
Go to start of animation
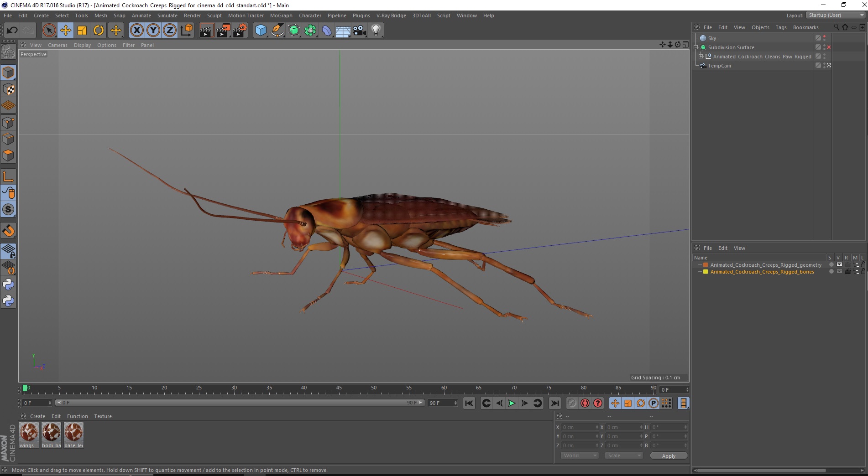click(469, 403)
